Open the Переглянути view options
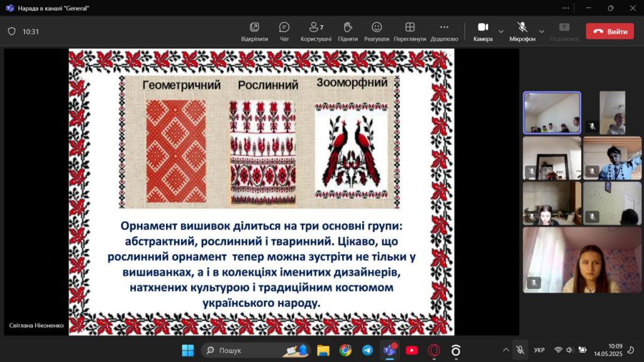Viewport: 644px width, 362px height. 409,31
